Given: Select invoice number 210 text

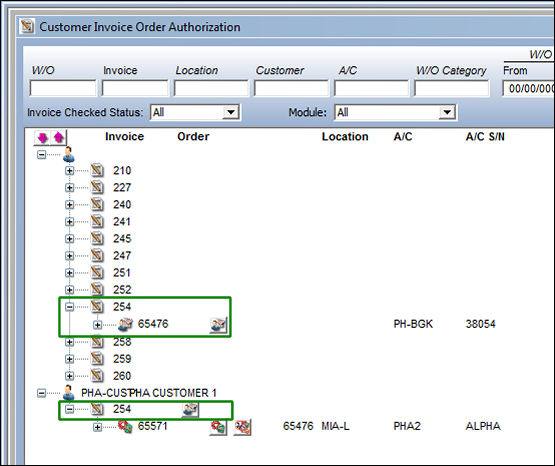Looking at the screenshot, I should point(122,171).
